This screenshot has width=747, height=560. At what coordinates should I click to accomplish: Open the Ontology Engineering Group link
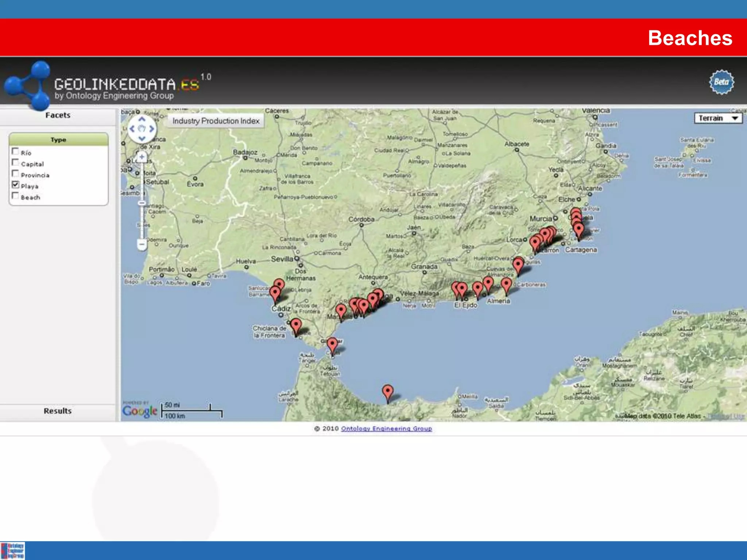click(386, 429)
